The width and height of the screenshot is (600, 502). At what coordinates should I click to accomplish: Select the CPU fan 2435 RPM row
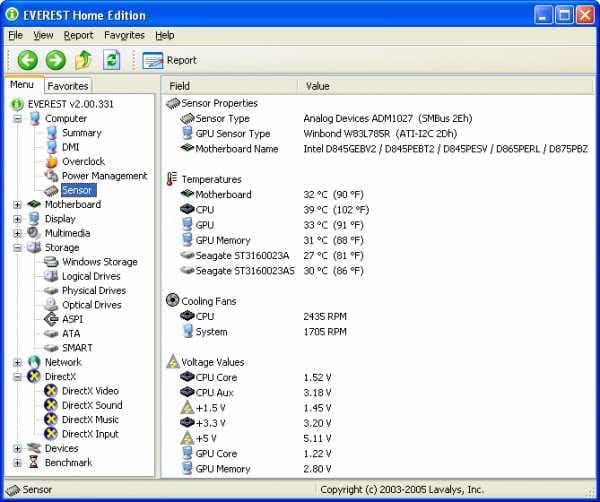point(263,316)
